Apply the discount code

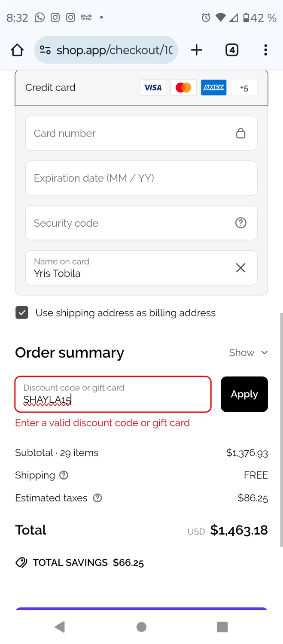tap(244, 394)
